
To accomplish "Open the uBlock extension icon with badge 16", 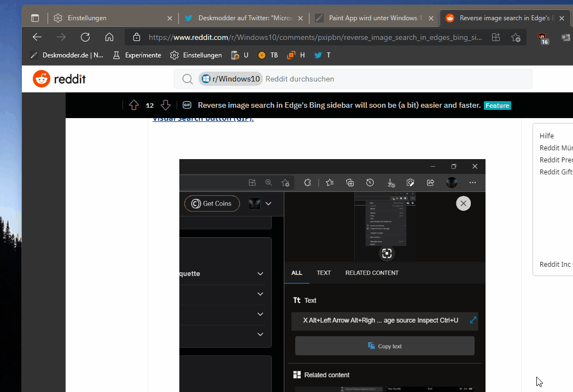I will tap(543, 38).
